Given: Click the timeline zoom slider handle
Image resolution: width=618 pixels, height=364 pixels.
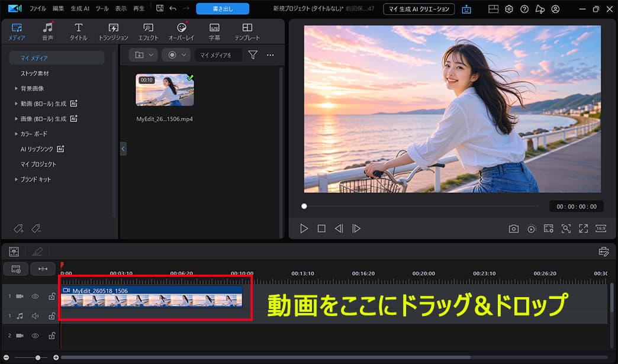Looking at the screenshot, I should (x=38, y=357).
